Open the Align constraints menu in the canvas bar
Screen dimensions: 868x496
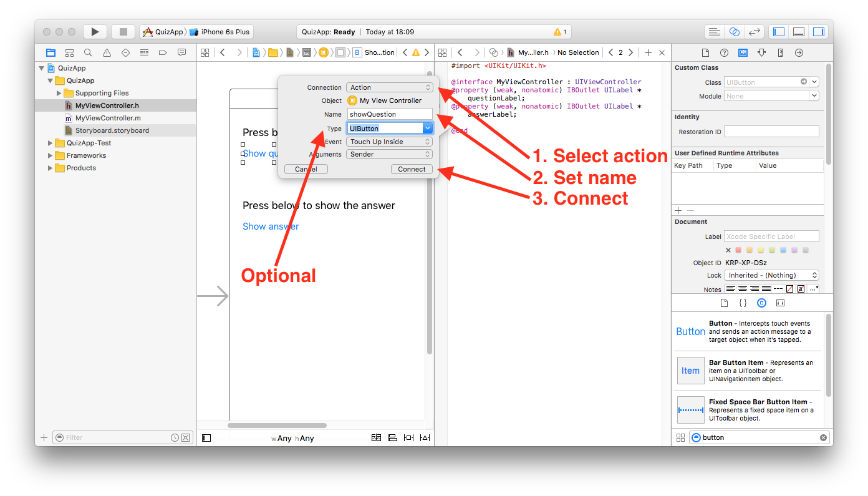(393, 438)
